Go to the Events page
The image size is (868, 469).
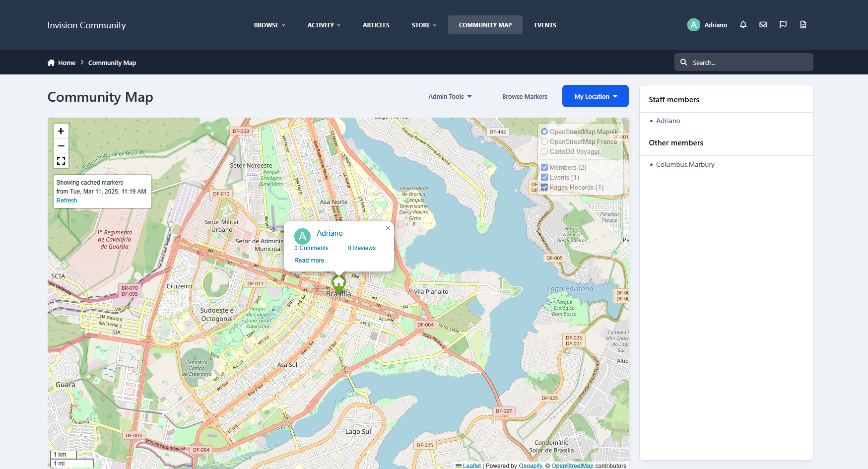[545, 25]
